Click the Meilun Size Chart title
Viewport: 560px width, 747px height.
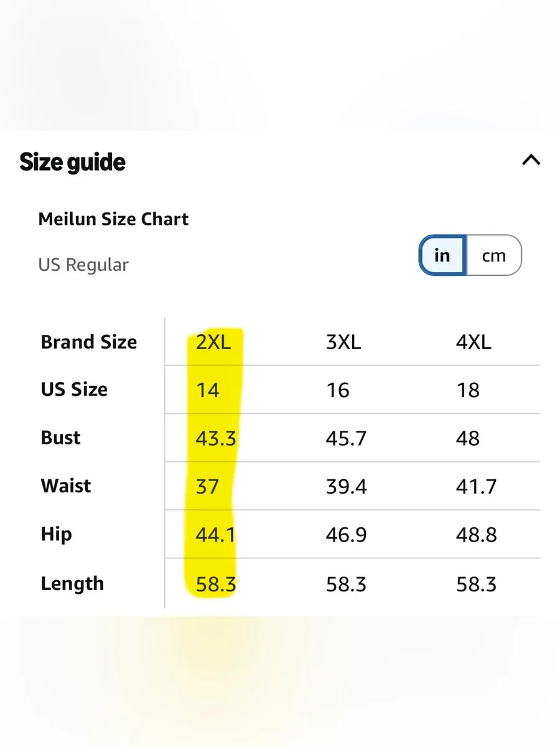[113, 219]
